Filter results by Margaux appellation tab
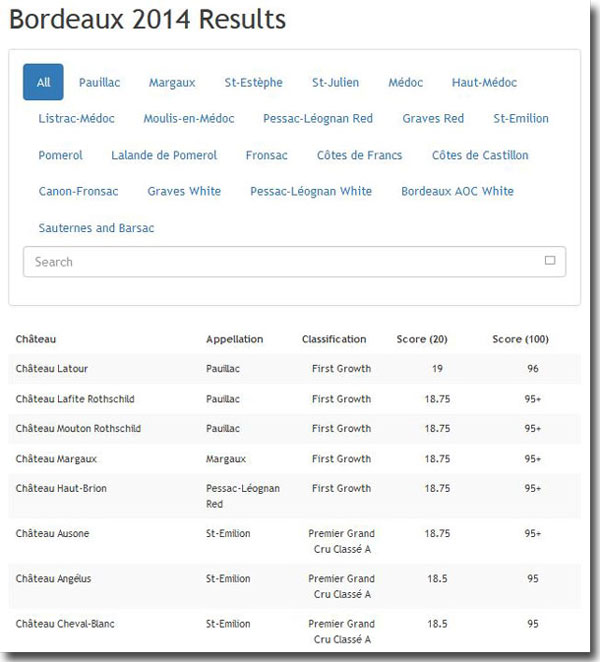600x662 pixels. tap(172, 82)
